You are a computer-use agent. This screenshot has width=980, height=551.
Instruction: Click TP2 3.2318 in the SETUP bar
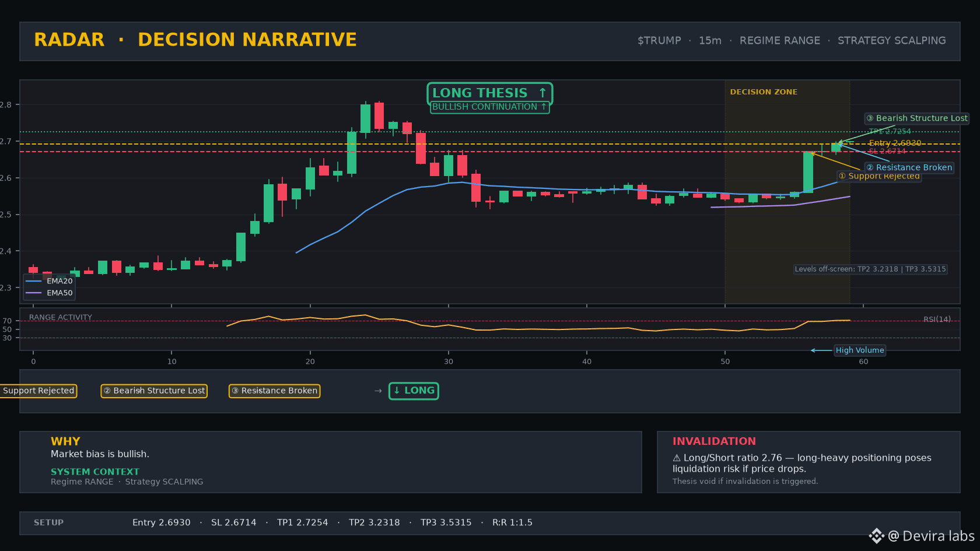(x=374, y=523)
